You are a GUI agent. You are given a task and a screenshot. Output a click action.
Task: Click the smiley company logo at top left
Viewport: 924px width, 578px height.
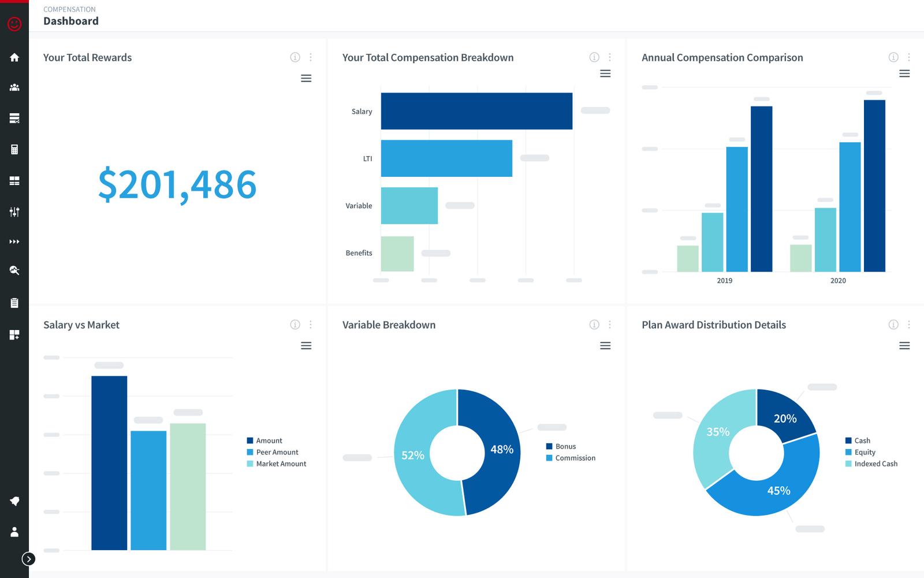tap(14, 24)
